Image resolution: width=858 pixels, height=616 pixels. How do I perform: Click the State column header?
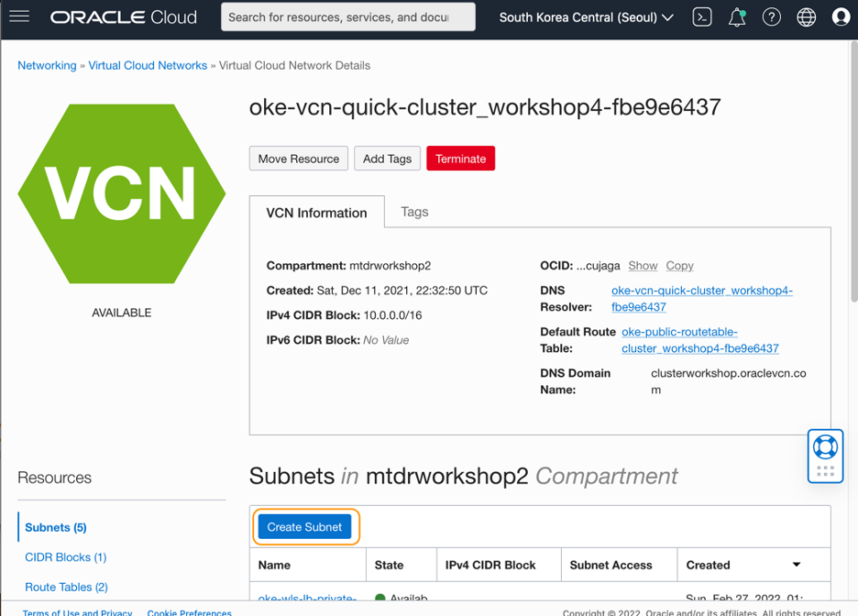pos(401,565)
